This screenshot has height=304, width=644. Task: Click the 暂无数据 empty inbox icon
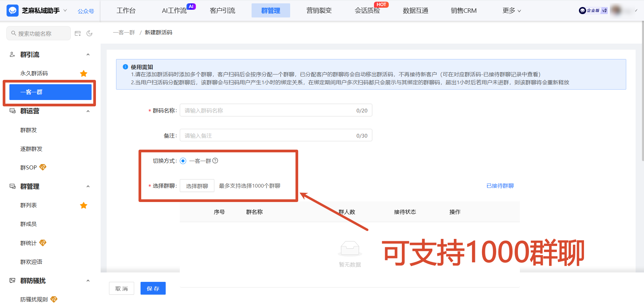[350, 249]
